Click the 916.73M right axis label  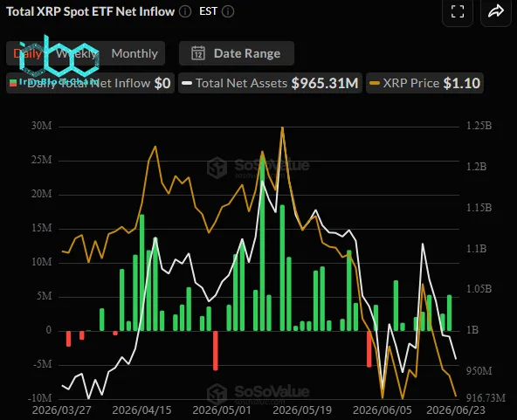pos(486,398)
